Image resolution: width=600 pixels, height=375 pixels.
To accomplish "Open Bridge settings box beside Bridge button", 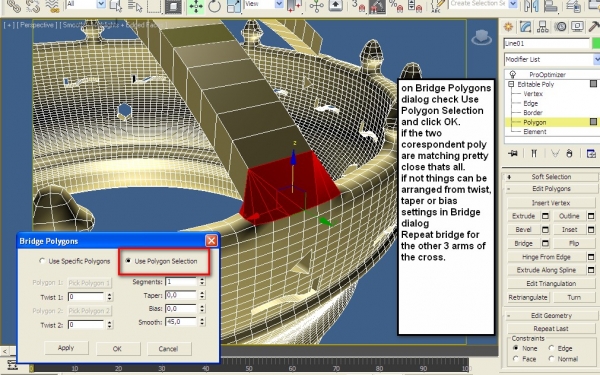I will click(x=545, y=243).
